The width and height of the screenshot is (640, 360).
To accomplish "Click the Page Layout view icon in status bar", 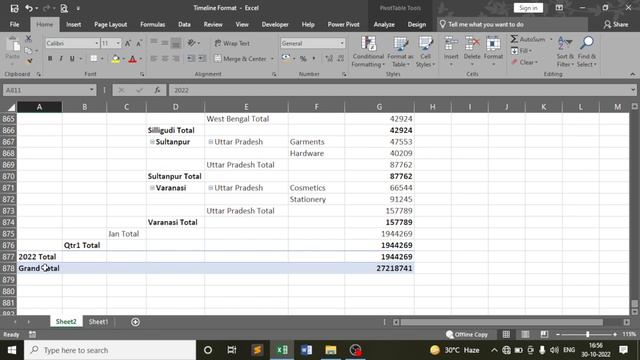I will tap(525, 334).
